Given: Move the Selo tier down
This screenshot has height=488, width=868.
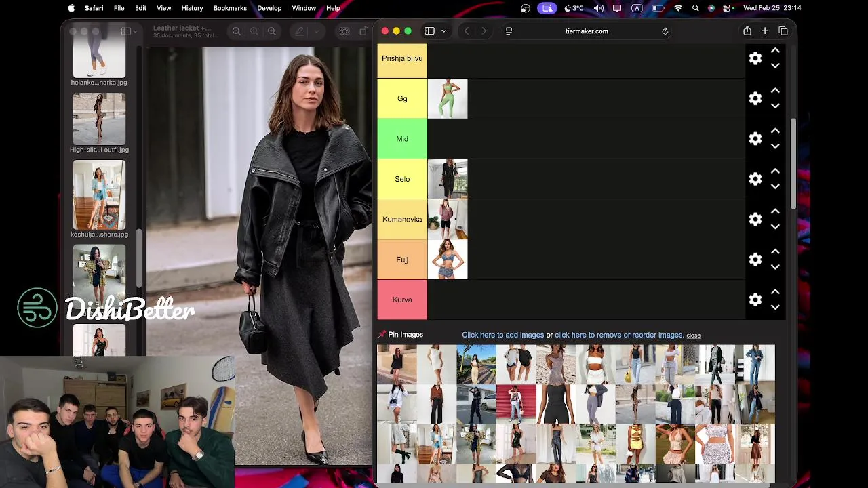Looking at the screenshot, I should [x=775, y=186].
